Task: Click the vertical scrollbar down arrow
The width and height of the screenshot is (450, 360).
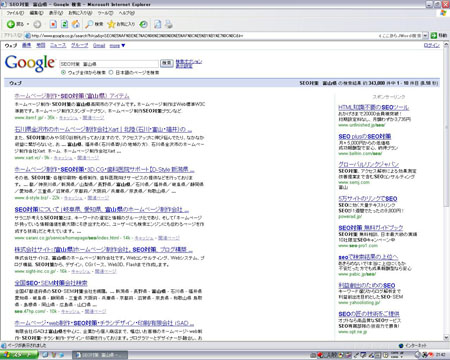Action: coord(446,338)
